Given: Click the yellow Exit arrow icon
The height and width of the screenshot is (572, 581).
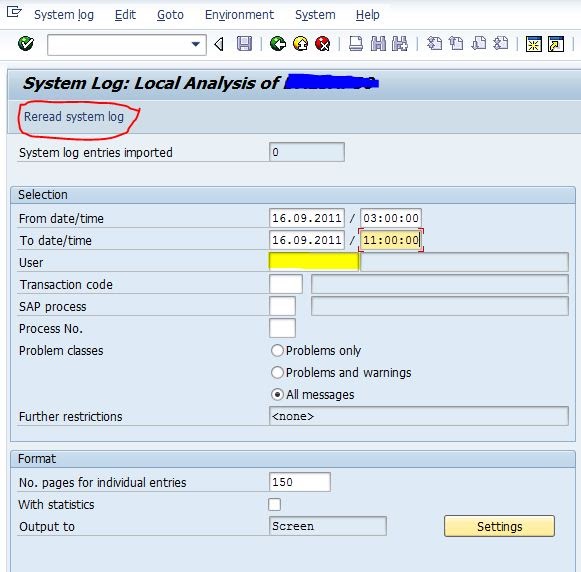Looking at the screenshot, I should [301, 44].
